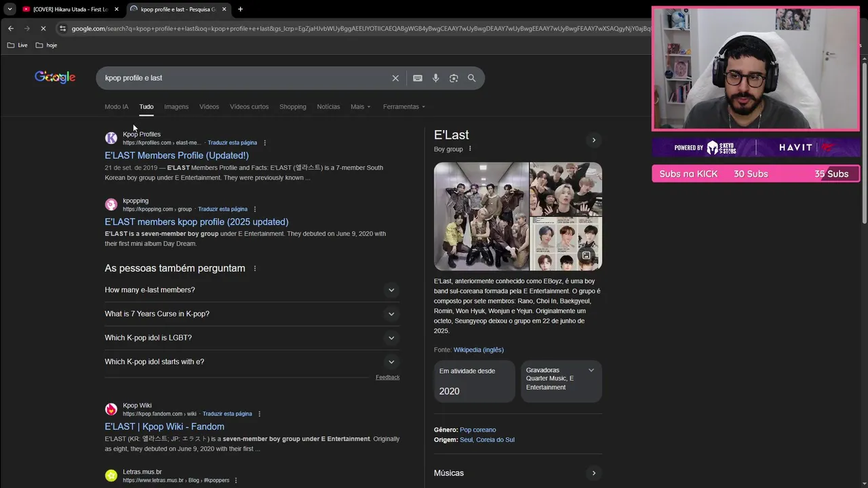Image resolution: width=868 pixels, height=488 pixels.
Task: Open the on-screen keyboard icon in search bar
Action: tap(418, 78)
